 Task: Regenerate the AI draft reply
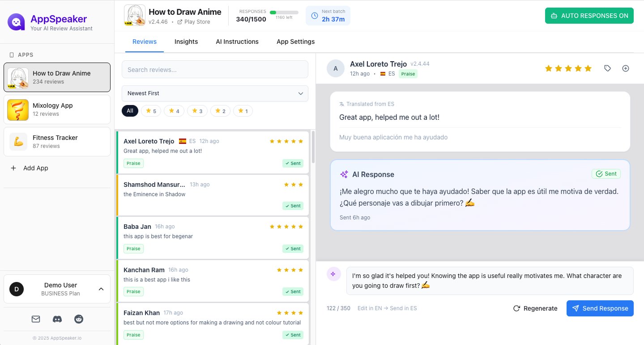coord(535,308)
